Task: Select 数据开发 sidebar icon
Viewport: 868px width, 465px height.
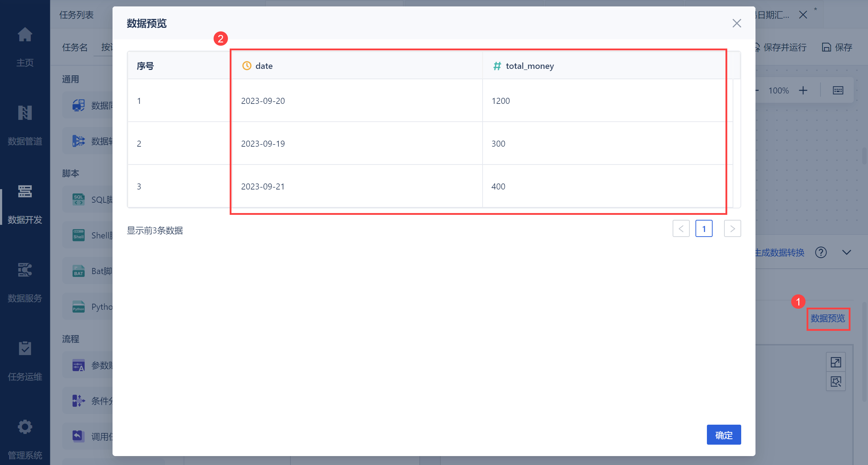Action: point(25,192)
